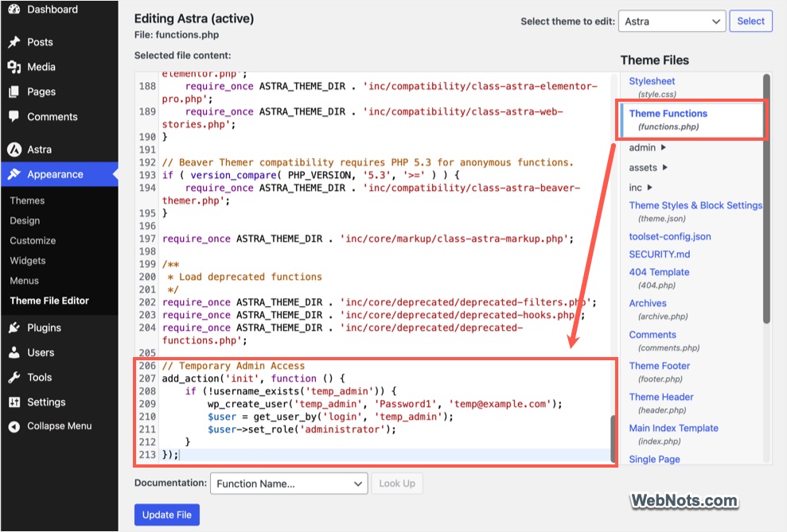Click the wp_create_user code line 209
This screenshot has width=787, height=532.
coord(385,404)
